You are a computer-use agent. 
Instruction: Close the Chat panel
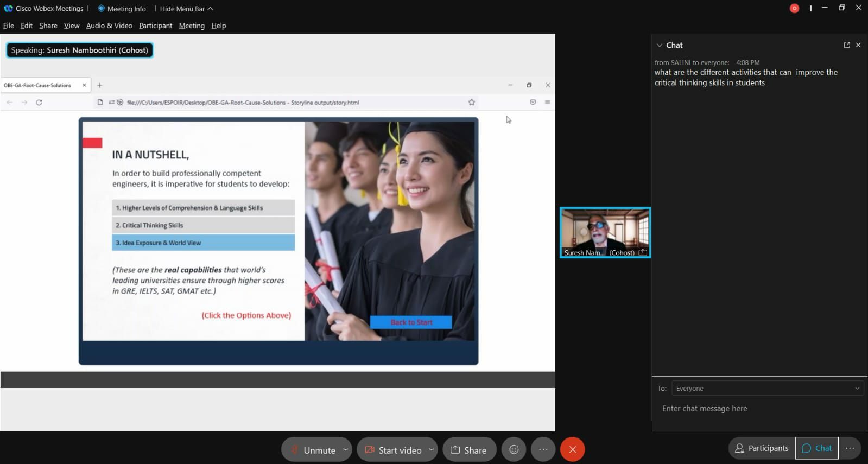coord(858,45)
